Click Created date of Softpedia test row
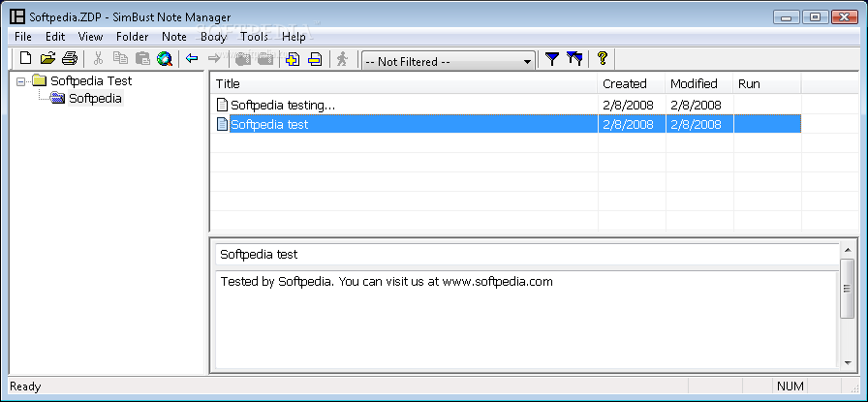 click(629, 125)
